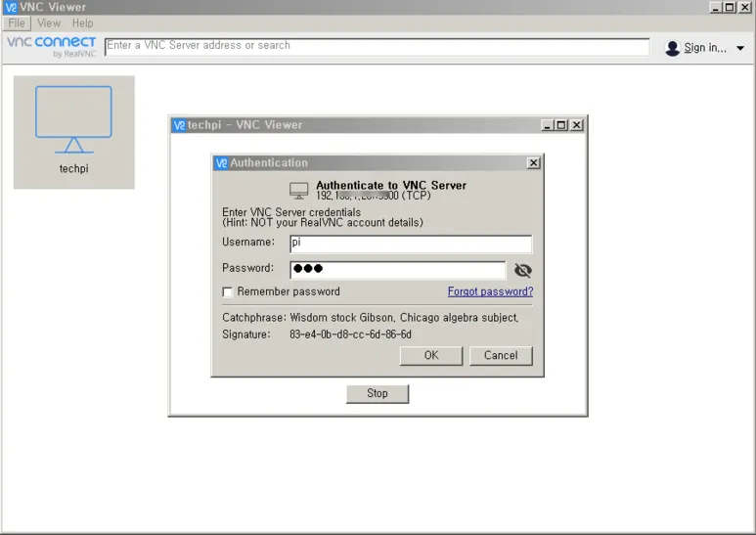Click the Sign in... link

pos(705,48)
